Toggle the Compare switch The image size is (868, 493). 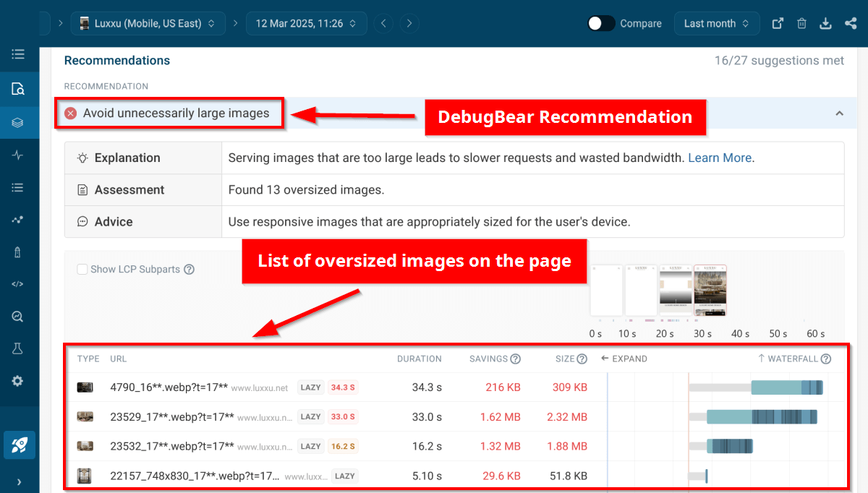(x=601, y=23)
